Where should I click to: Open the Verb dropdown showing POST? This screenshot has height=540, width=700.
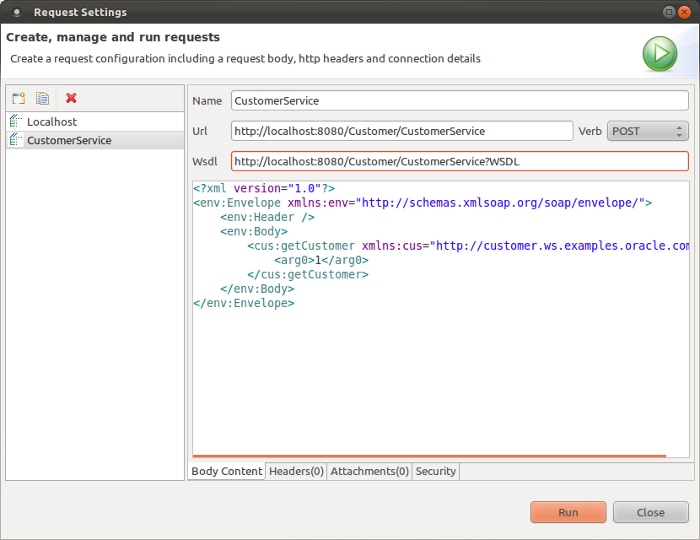pyautogui.click(x=647, y=131)
